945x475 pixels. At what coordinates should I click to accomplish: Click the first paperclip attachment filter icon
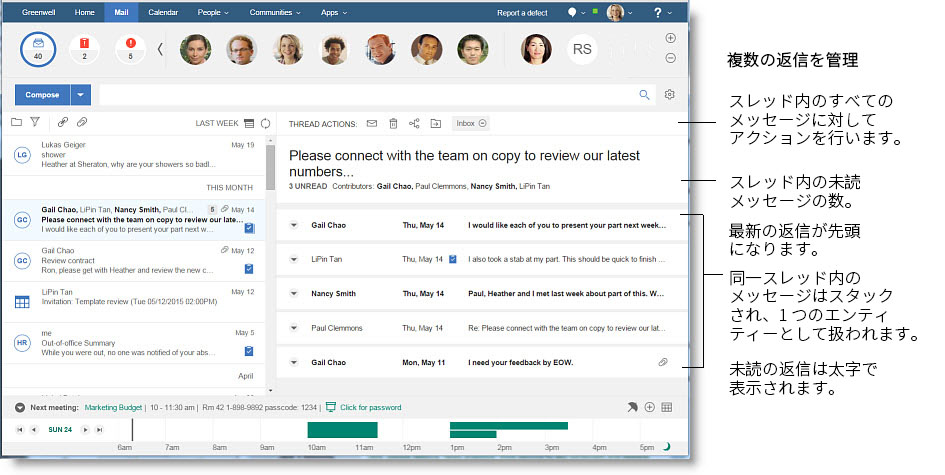pyautogui.click(x=63, y=122)
